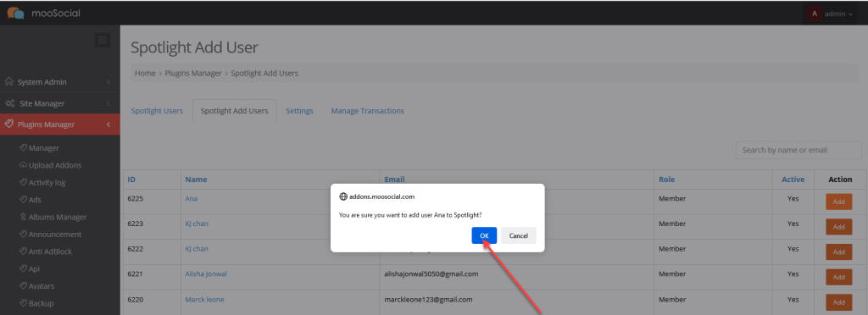Click the Upload Addons cloud icon
The image size is (868, 315).
[23, 165]
